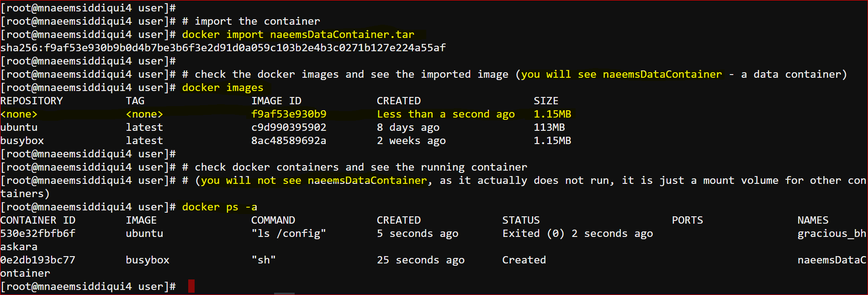Click '2 weeks ago' created value
The height and width of the screenshot is (295, 868).
[x=411, y=141]
